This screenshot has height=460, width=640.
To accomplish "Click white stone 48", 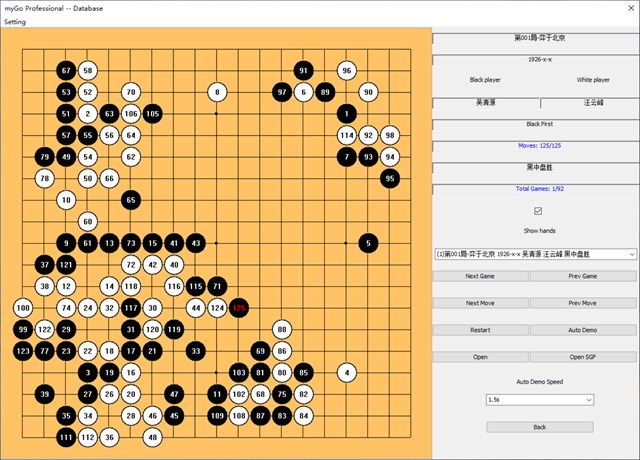I will [152, 437].
